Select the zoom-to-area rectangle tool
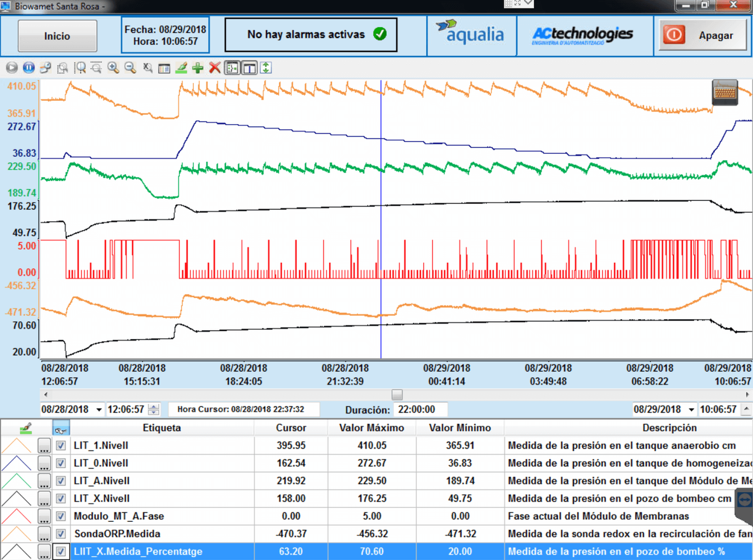 point(63,68)
